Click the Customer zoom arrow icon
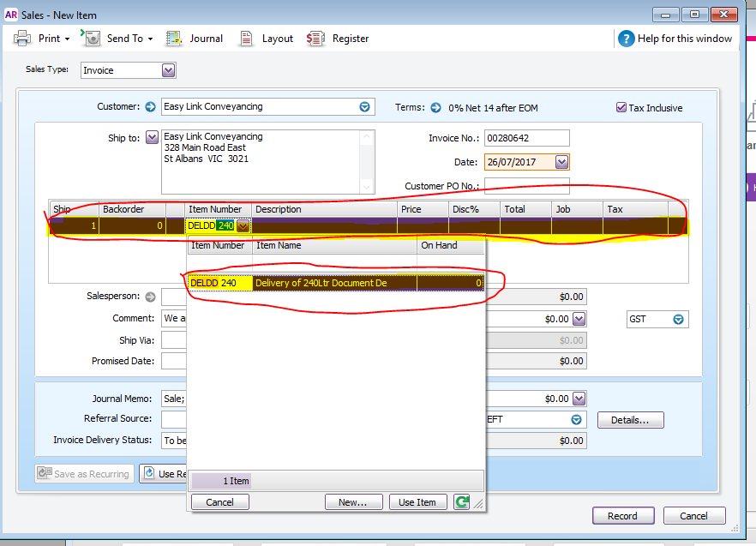The height and width of the screenshot is (546, 756). [151, 106]
